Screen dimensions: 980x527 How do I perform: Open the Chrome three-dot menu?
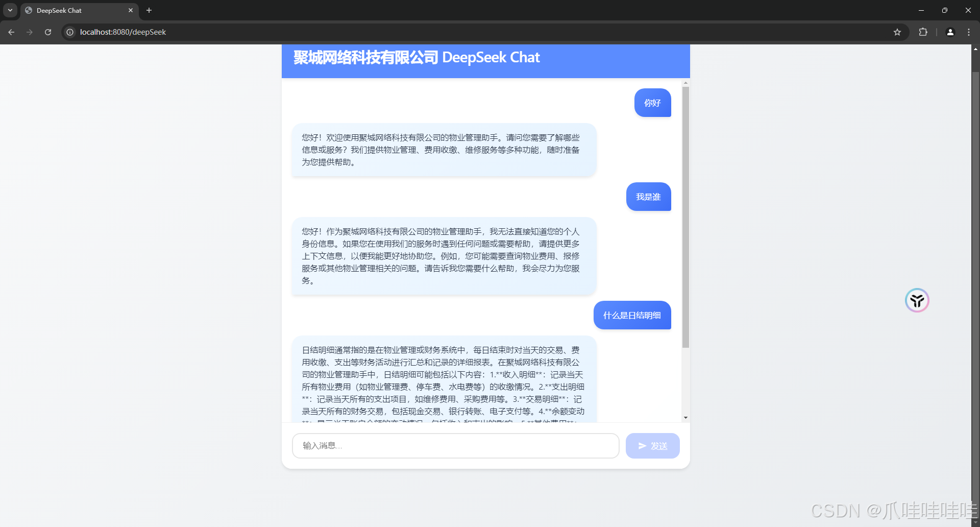969,32
